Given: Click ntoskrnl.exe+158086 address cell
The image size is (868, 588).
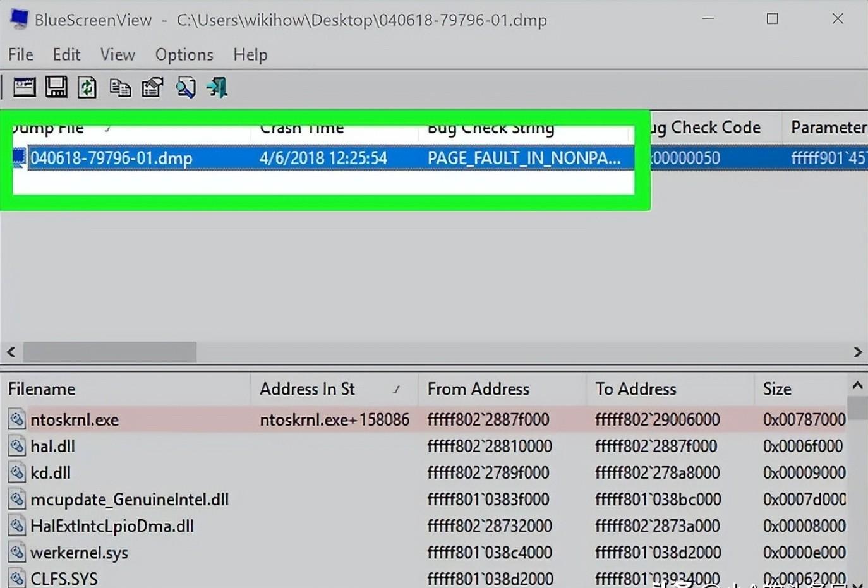Looking at the screenshot, I should pos(334,419).
